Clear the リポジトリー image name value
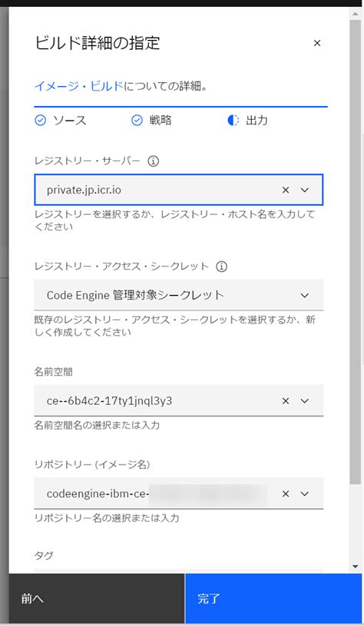364x626 pixels. (286, 494)
